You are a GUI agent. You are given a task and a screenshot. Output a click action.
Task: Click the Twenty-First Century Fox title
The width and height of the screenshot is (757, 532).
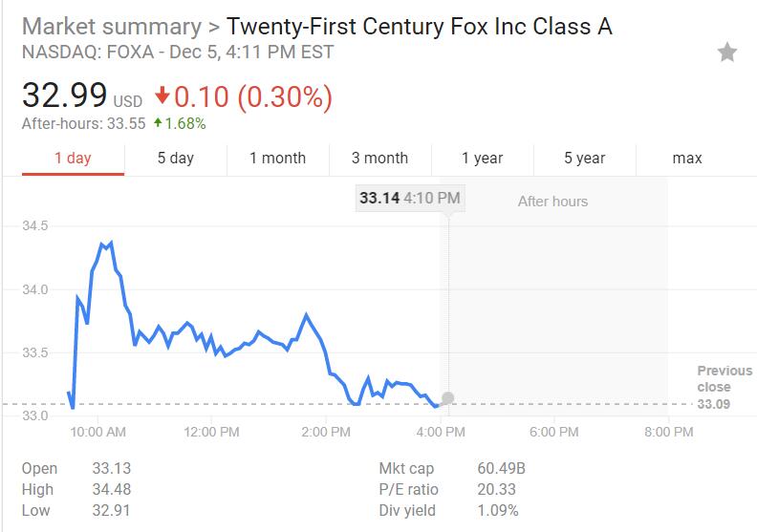pos(419,26)
